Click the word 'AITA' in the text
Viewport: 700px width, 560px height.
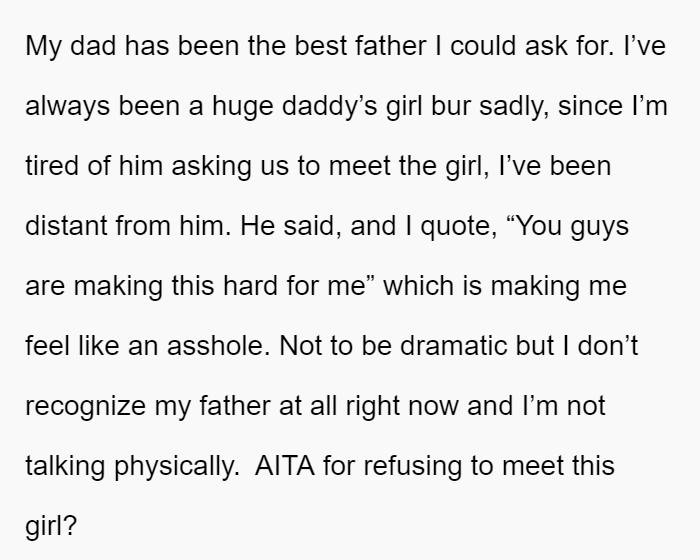click(284, 465)
